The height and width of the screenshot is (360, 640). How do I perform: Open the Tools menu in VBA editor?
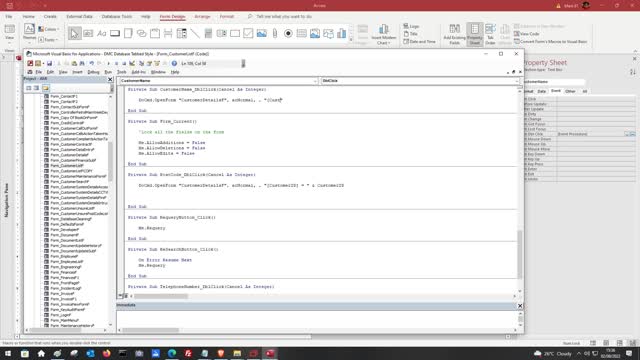point(122,72)
